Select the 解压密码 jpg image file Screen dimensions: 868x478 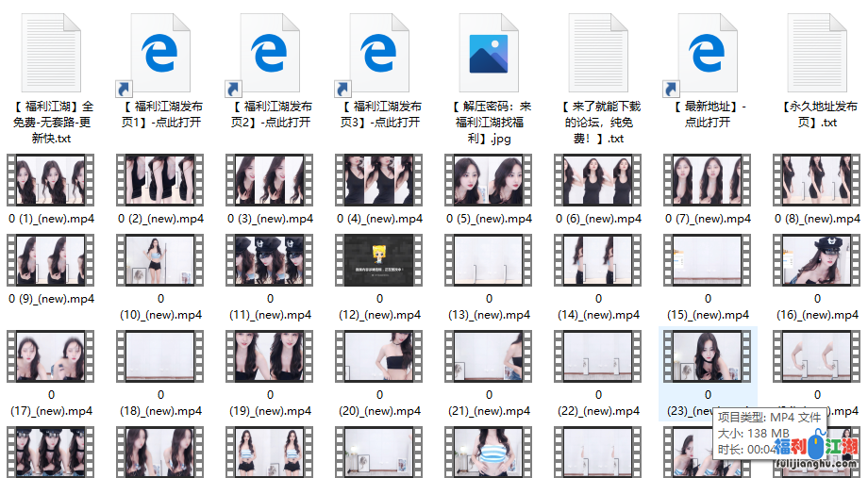(x=489, y=56)
